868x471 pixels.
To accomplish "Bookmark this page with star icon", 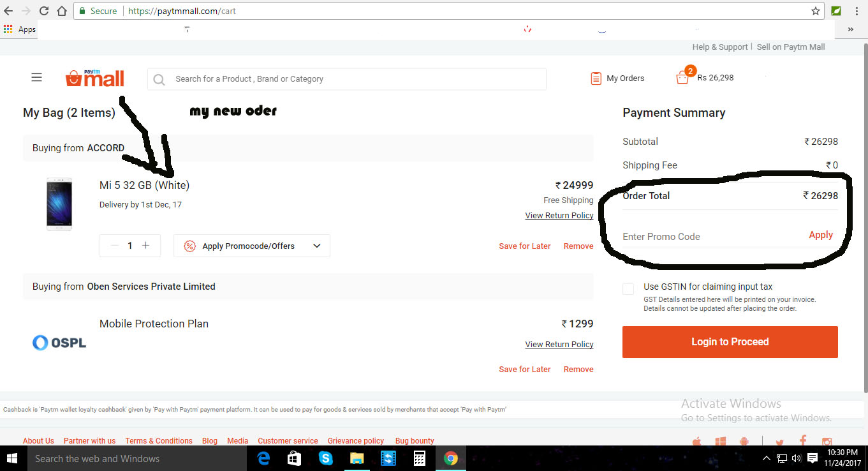I will [816, 11].
